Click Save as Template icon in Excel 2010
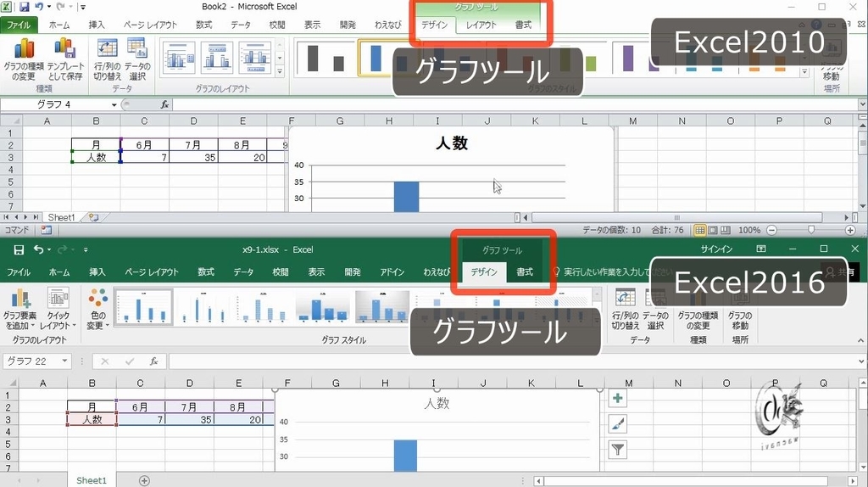Image resolution: width=868 pixels, height=487 pixels. click(65, 59)
